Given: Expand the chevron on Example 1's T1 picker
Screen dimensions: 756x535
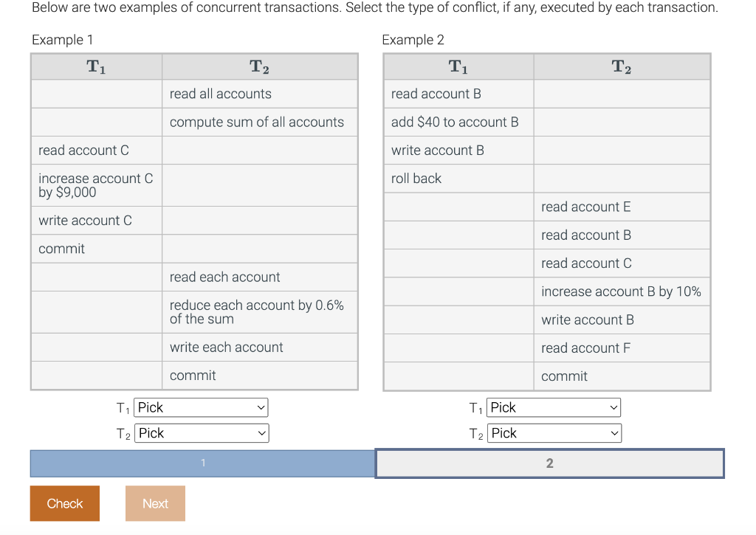Looking at the screenshot, I should point(260,407).
